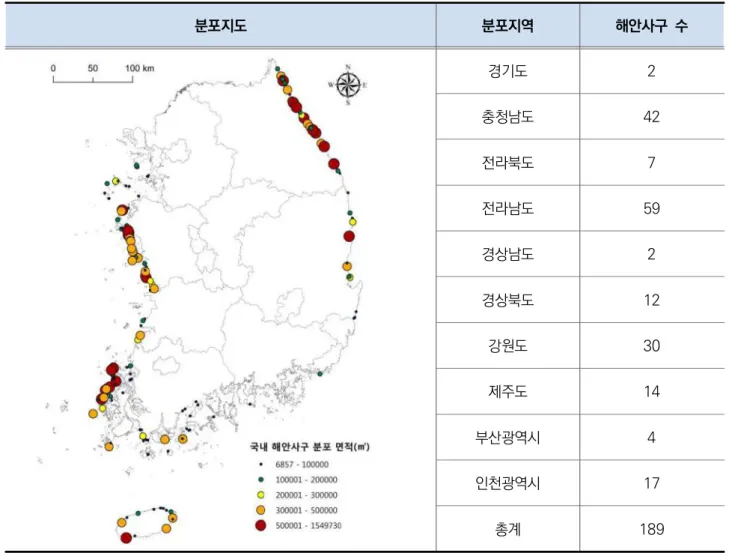Click the red legend symbol 500001 - 1549730

pos(261,526)
